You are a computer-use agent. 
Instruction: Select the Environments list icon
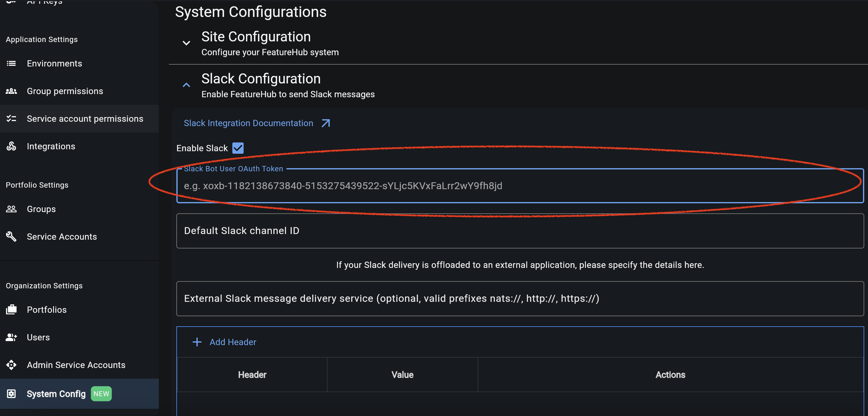click(x=11, y=63)
